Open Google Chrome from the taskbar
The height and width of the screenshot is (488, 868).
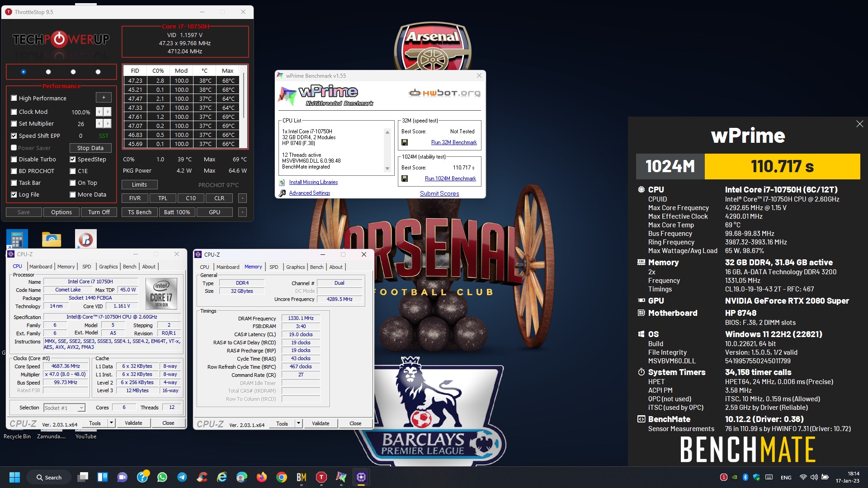(282, 477)
